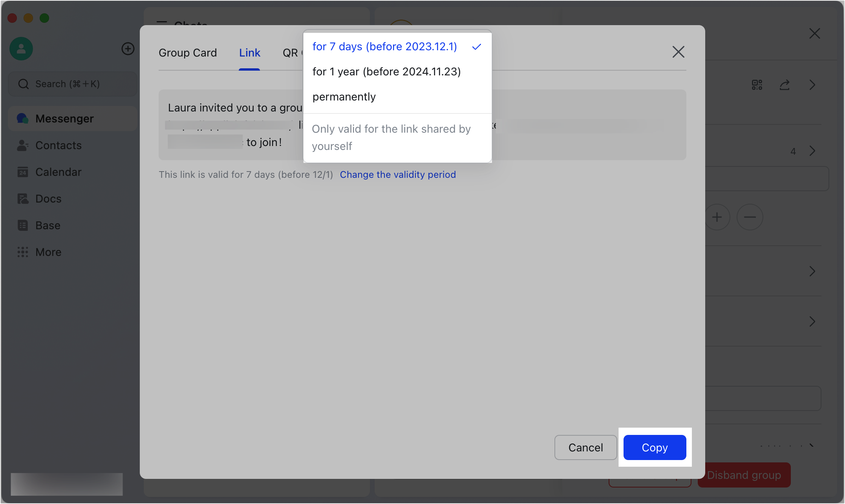
Task: Click the Copy button
Action: (x=655, y=447)
